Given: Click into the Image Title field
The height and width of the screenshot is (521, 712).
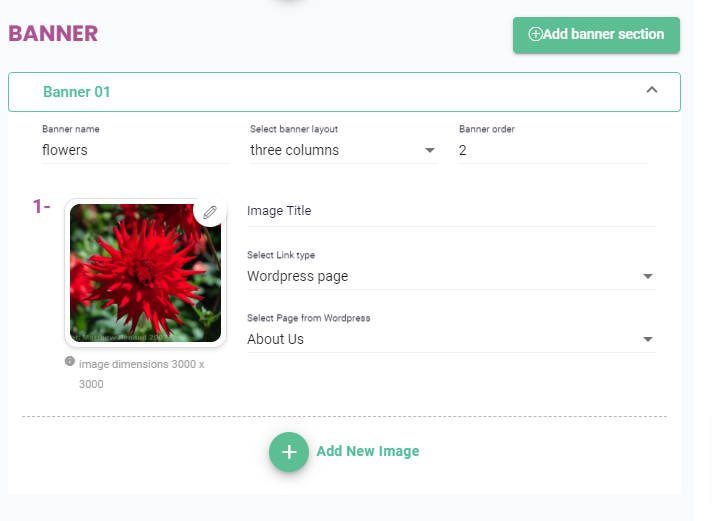Looking at the screenshot, I should pyautogui.click(x=450, y=211).
